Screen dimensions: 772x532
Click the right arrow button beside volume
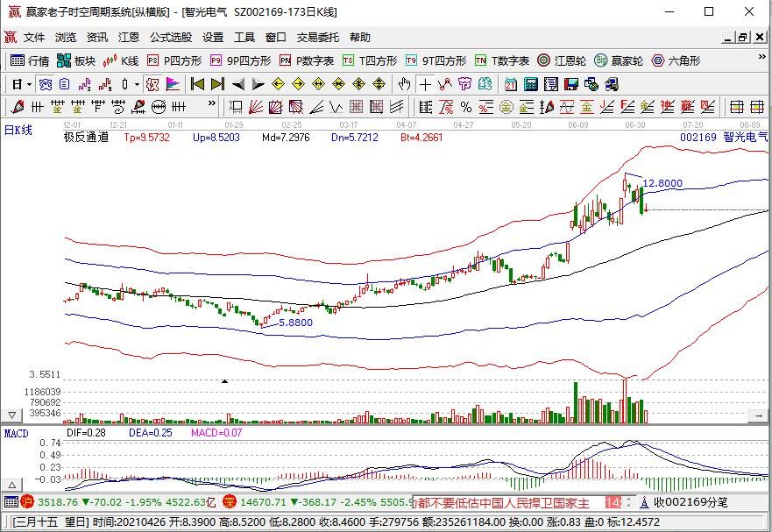758,416
